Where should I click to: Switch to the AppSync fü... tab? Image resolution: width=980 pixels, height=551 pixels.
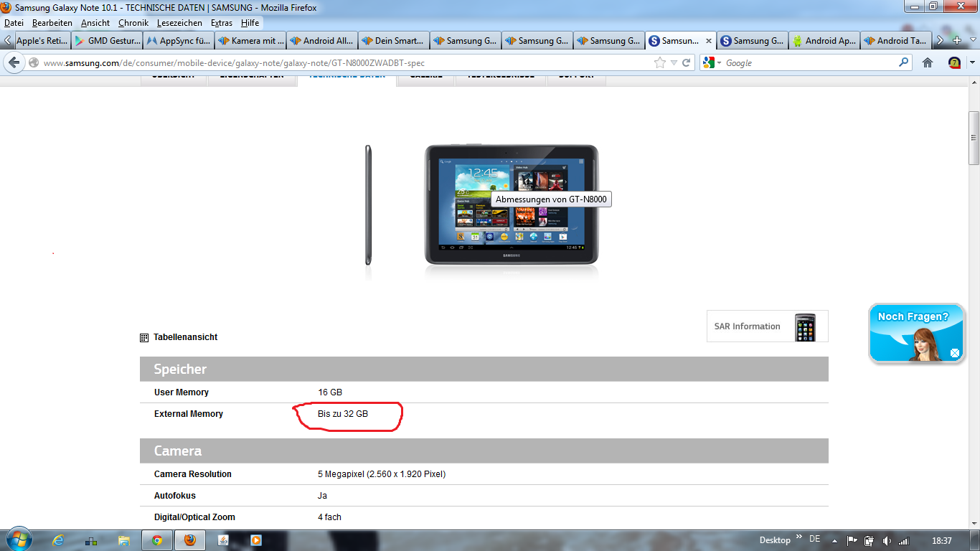[x=179, y=41]
